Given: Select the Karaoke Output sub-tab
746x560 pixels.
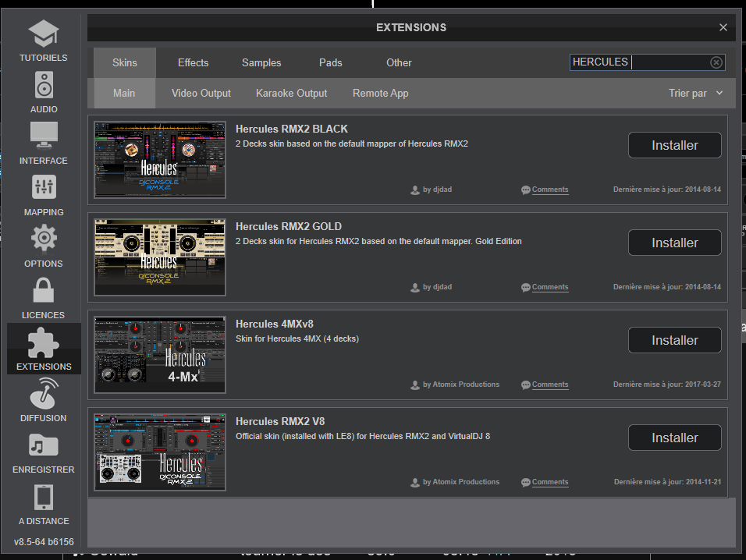Looking at the screenshot, I should click(291, 93).
